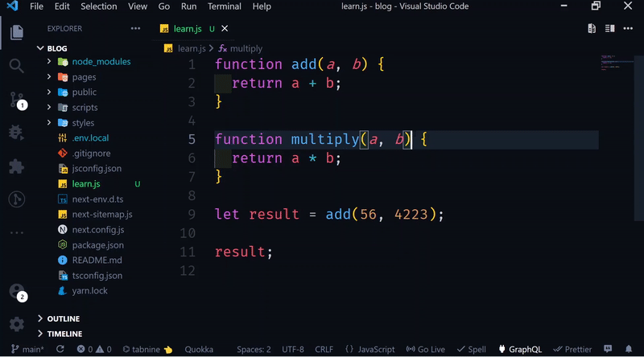Open the Manage gear settings icon

(x=16, y=324)
